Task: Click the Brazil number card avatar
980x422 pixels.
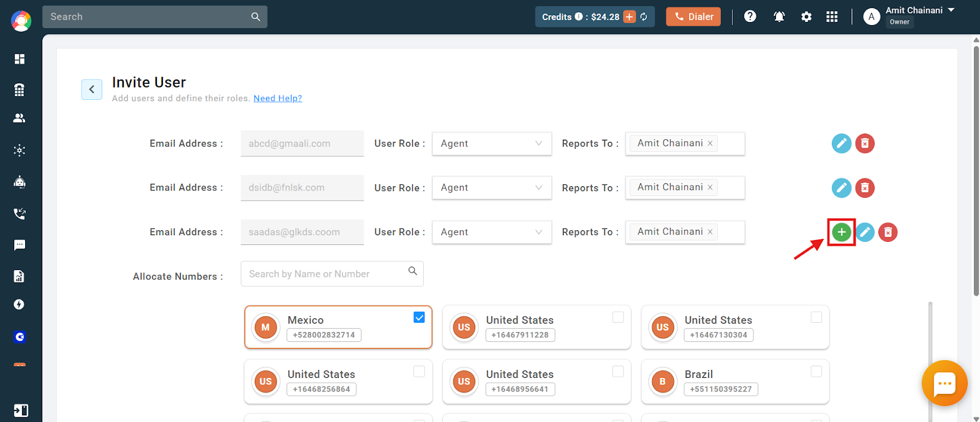Action: point(662,382)
